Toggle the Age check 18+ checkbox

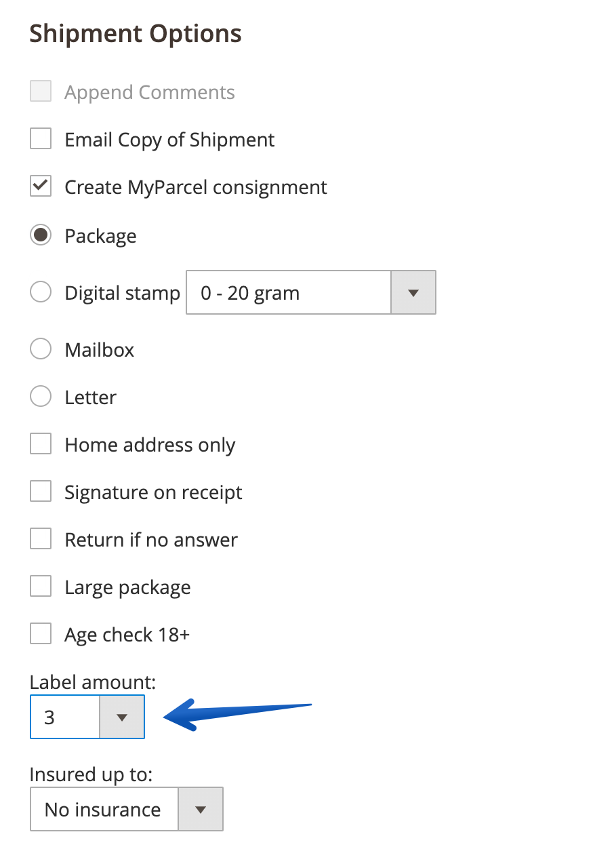click(x=41, y=635)
